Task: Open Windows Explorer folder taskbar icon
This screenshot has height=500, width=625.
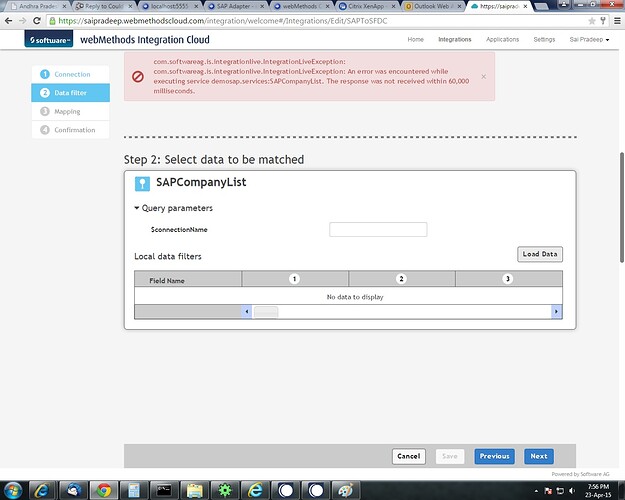Action: [195, 490]
